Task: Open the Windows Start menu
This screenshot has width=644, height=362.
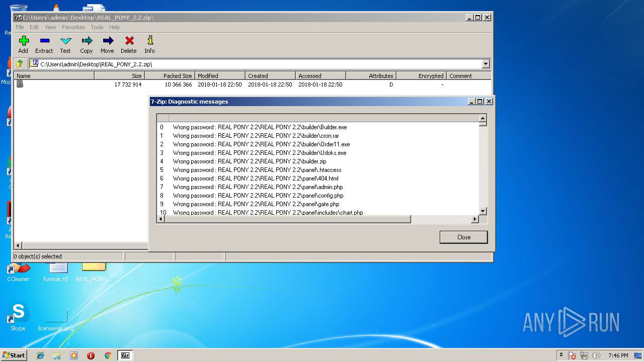Action: point(14,355)
